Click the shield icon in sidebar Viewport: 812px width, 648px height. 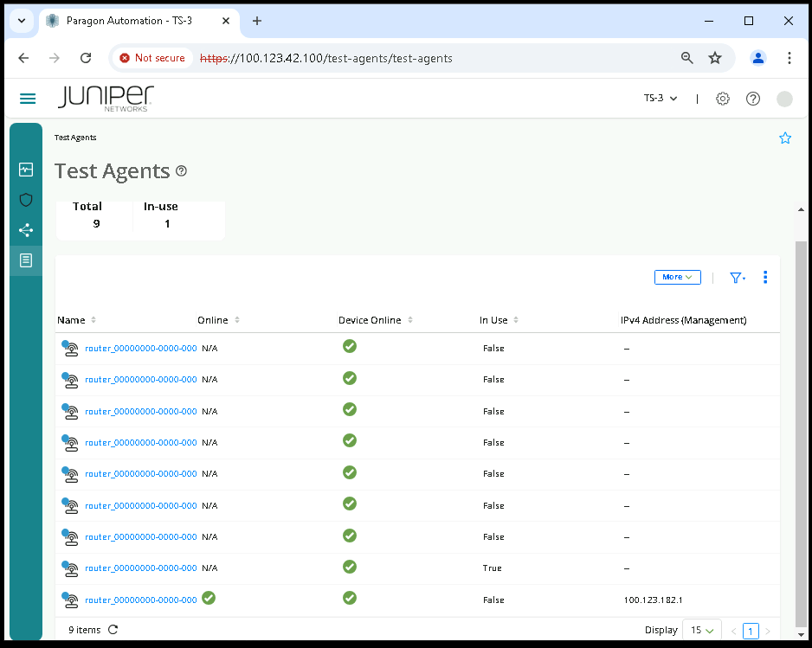26,200
